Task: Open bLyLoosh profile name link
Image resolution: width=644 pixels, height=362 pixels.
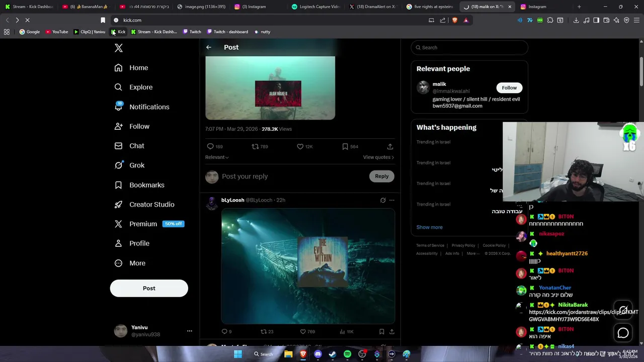Action: click(232, 200)
